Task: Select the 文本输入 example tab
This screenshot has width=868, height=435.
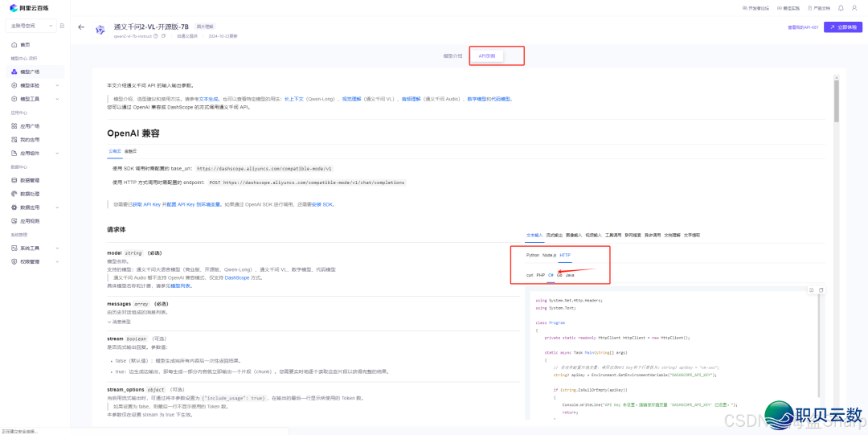Action: coord(534,235)
